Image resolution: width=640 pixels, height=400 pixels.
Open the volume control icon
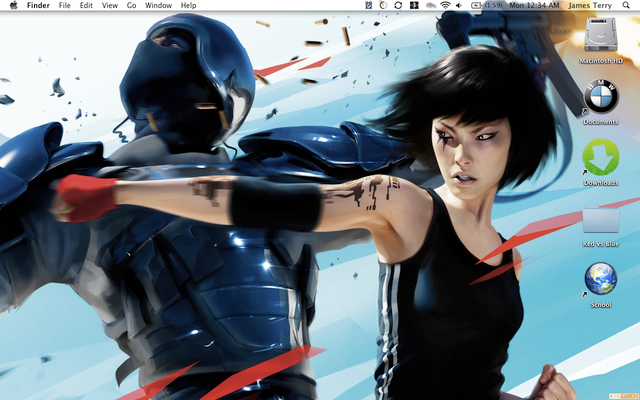[459, 5]
